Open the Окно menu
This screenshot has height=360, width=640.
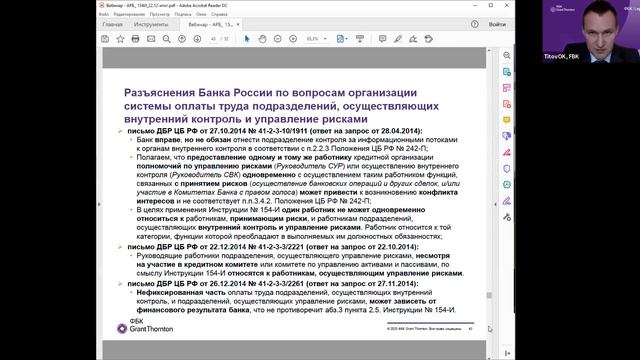click(201, 14)
